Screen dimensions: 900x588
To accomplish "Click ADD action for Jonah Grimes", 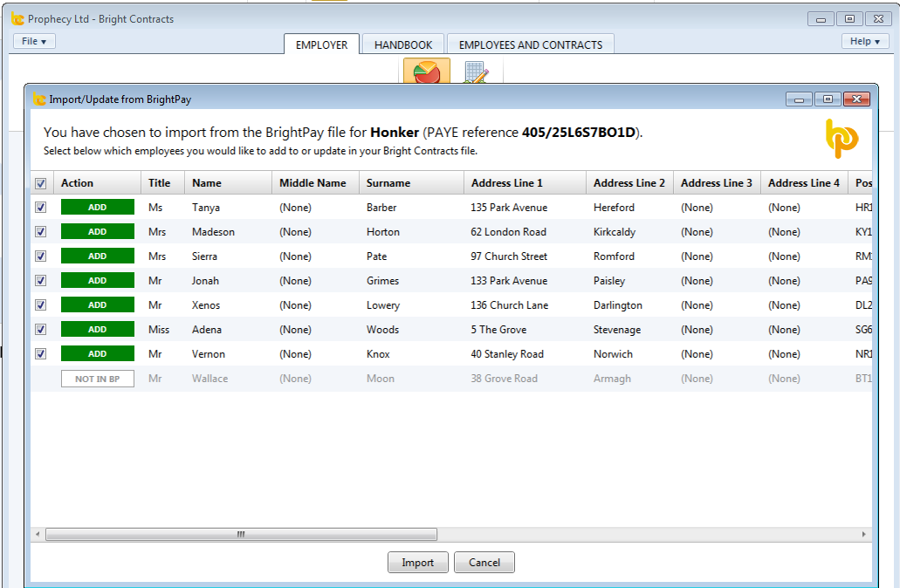I will pyautogui.click(x=98, y=281).
